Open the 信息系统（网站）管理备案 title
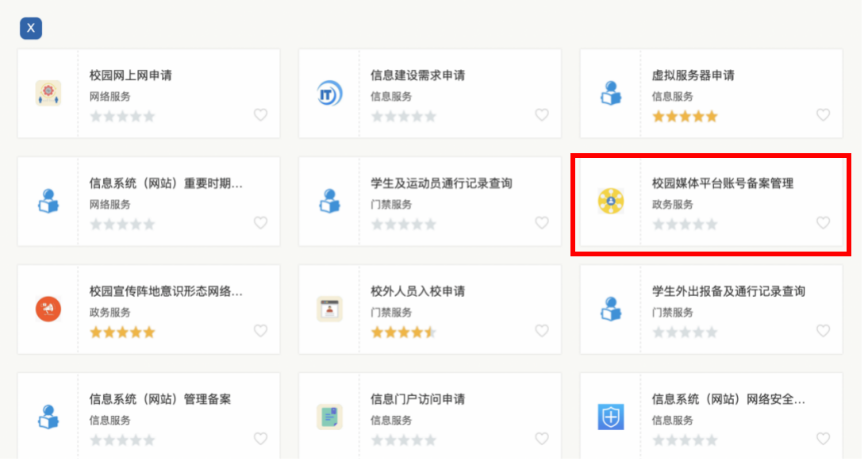 [x=160, y=399]
